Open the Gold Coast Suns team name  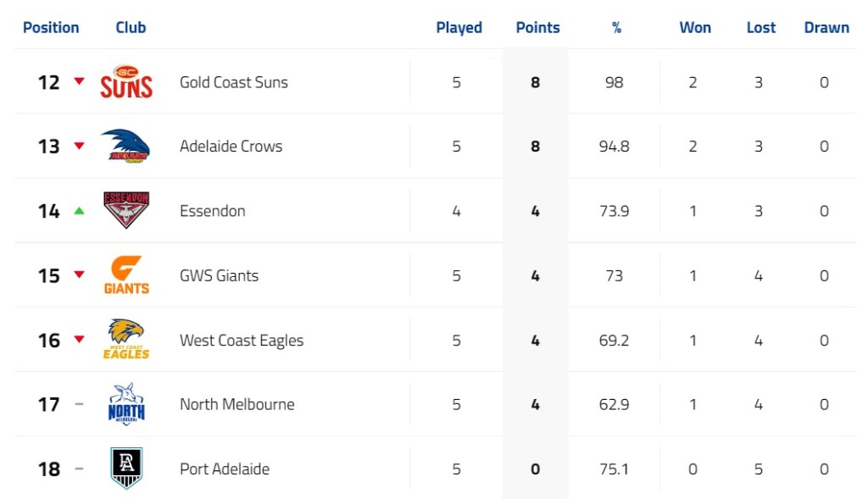(234, 82)
